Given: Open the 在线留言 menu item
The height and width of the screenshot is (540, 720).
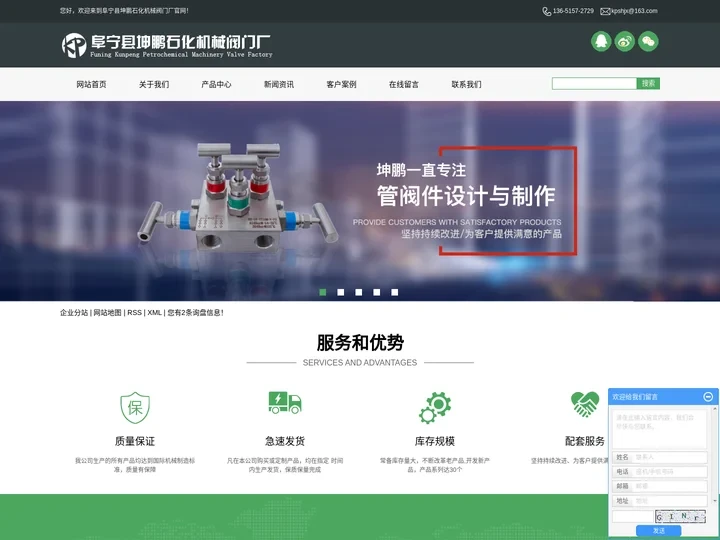Looking at the screenshot, I should [404, 84].
